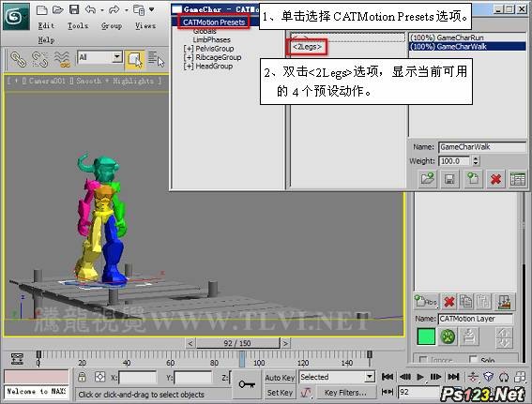Image resolution: width=532 pixels, height=404 pixels.
Task: Toggle the Solo checkbox
Action: [x=473, y=359]
